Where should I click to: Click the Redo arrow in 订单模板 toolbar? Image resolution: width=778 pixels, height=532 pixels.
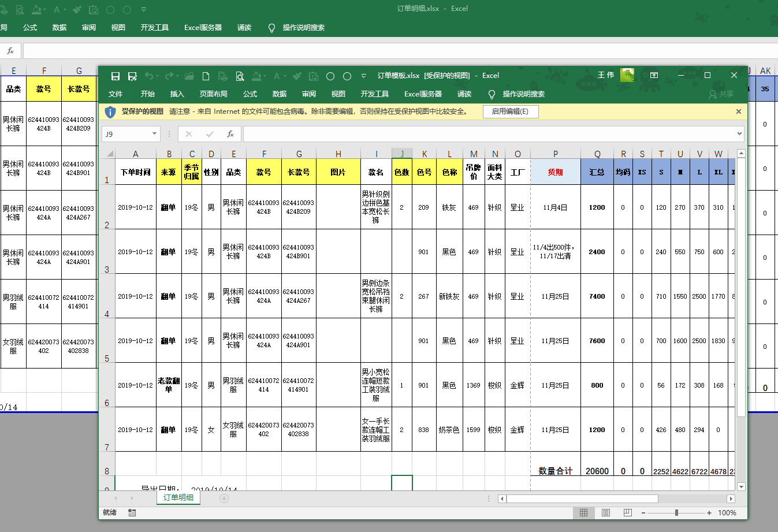click(168, 76)
